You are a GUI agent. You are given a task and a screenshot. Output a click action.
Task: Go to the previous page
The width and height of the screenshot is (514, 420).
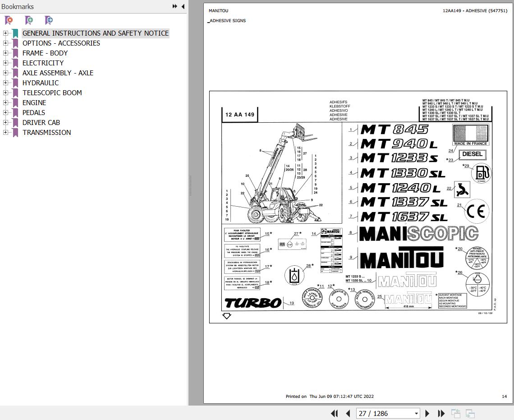348,413
